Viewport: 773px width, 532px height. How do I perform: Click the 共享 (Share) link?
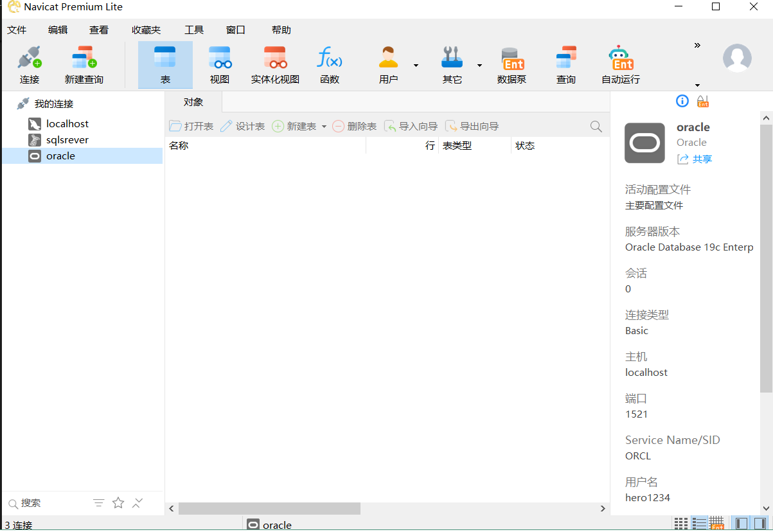695,159
